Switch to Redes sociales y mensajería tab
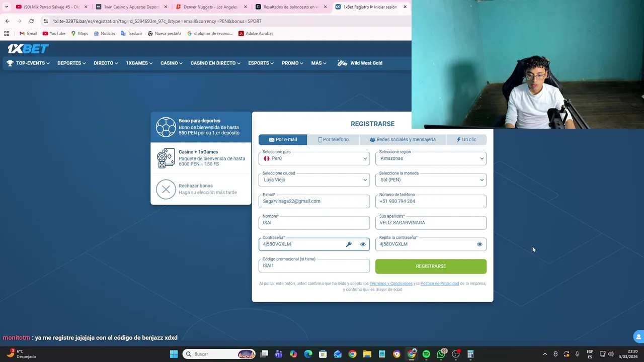This screenshot has height=362, width=644. (403, 140)
